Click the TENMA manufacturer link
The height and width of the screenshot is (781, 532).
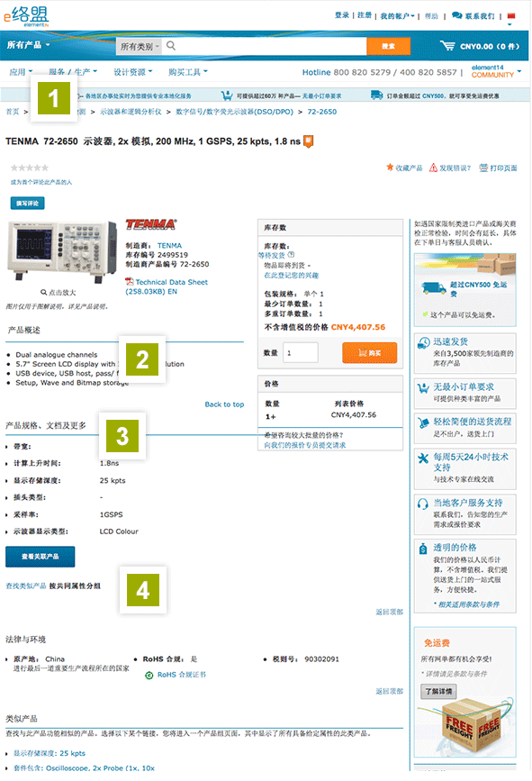pos(170,246)
